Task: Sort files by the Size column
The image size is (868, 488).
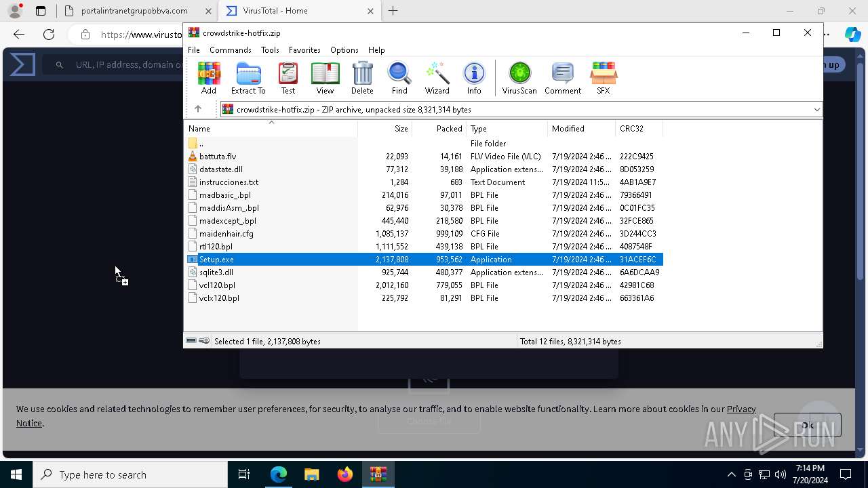Action: (384, 128)
